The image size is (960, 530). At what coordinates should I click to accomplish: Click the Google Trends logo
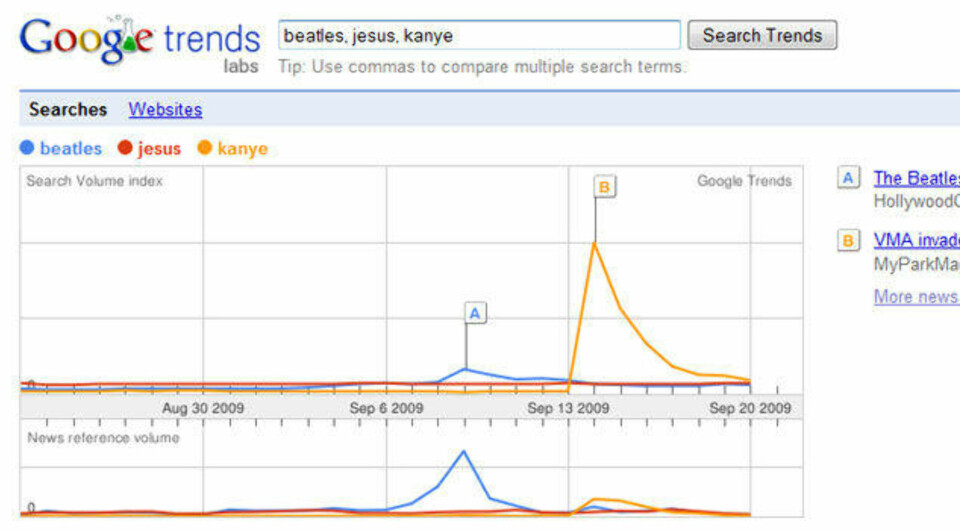click(x=140, y=42)
